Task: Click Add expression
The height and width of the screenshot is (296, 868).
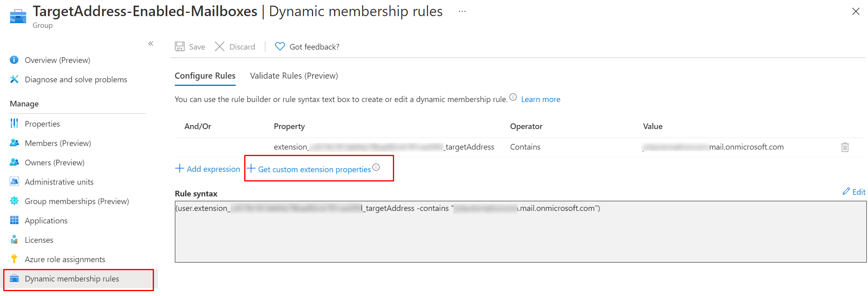Action: click(x=208, y=169)
